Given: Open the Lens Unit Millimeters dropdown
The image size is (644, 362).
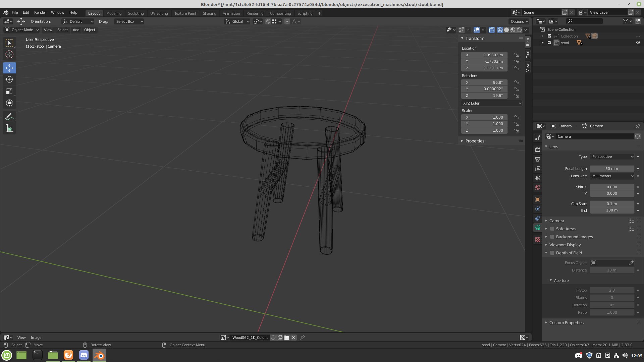Looking at the screenshot, I should coord(612,176).
